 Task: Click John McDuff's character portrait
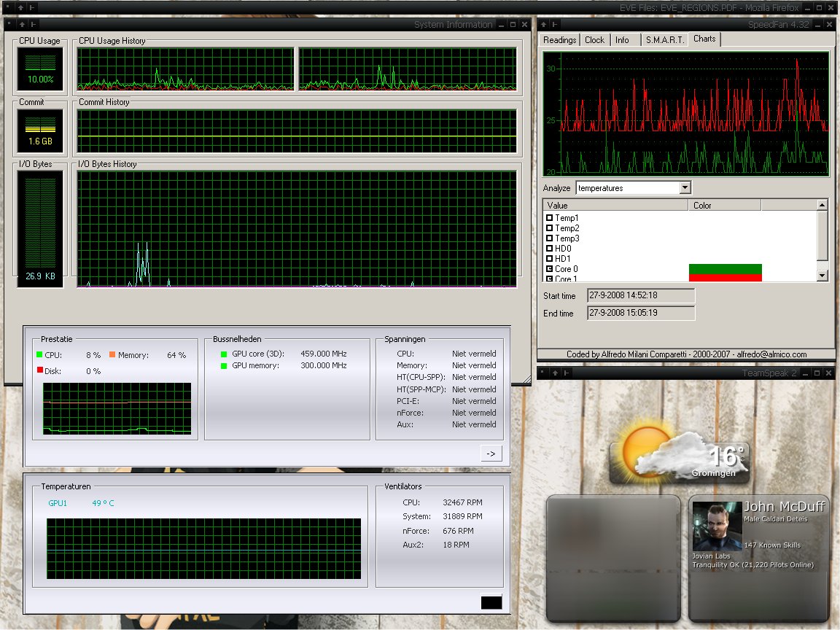[x=716, y=526]
